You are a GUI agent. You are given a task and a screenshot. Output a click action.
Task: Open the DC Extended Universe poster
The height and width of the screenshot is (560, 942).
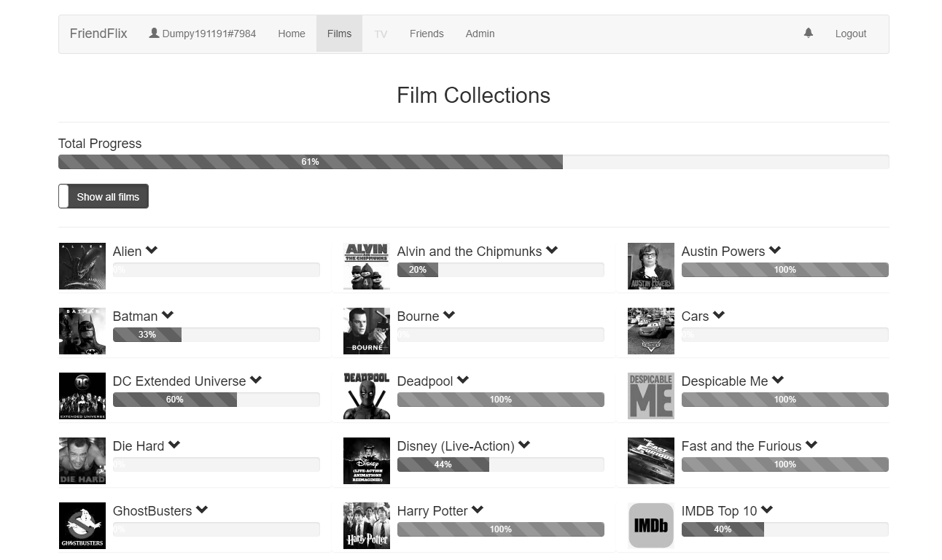point(82,396)
